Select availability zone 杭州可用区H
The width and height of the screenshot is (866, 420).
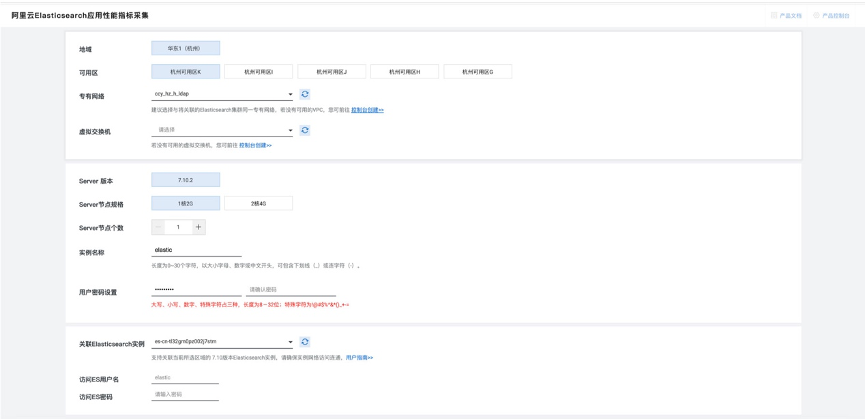(x=404, y=72)
